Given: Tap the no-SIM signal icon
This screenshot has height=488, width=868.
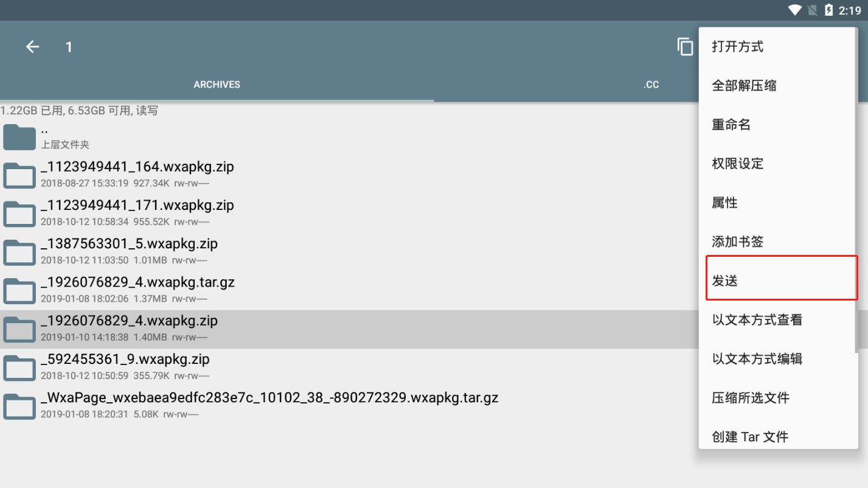Looking at the screenshot, I should pos(812,10).
